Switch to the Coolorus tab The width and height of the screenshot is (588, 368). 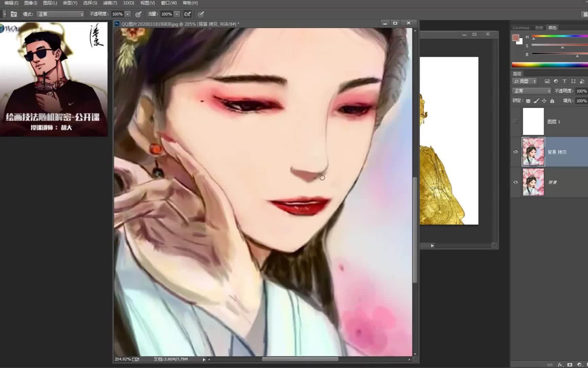(x=521, y=28)
